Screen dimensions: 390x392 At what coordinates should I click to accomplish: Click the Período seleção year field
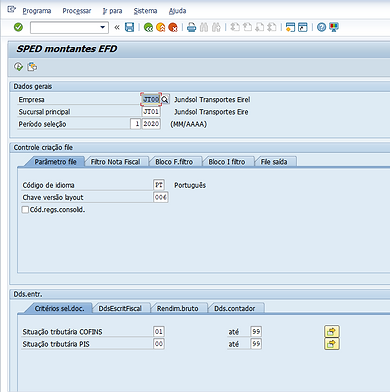(x=151, y=124)
